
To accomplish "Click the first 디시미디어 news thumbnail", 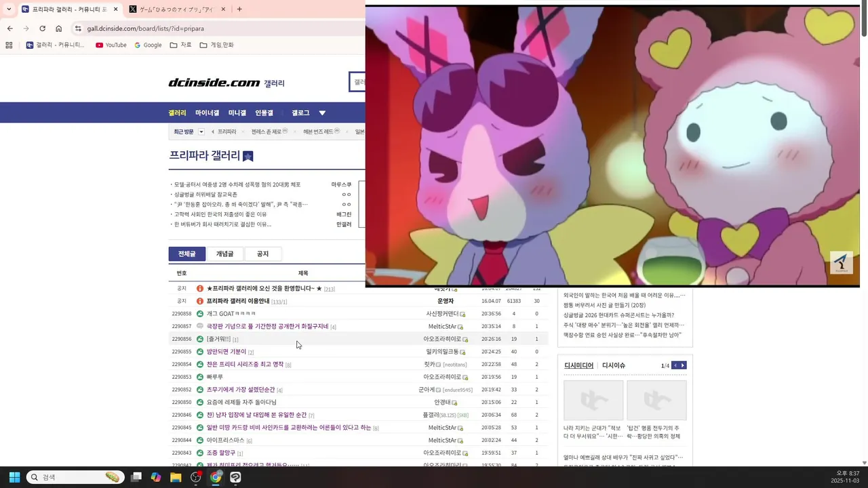I will (593, 400).
